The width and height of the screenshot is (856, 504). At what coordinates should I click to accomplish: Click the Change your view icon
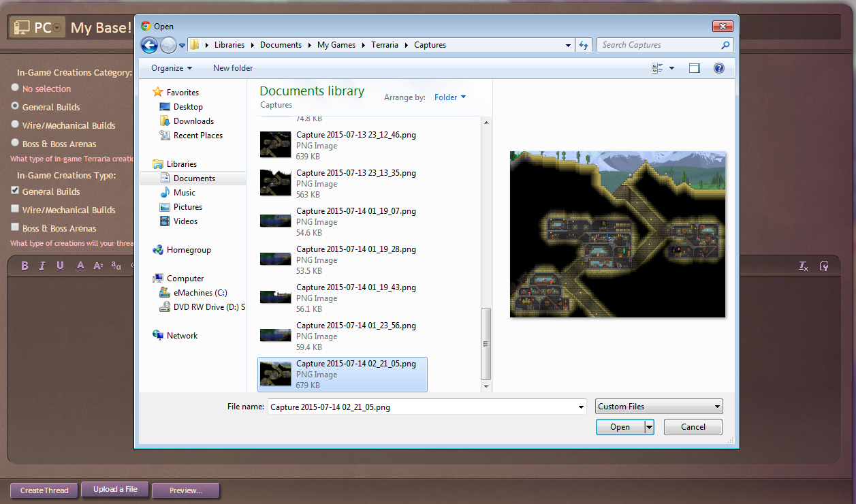657,68
